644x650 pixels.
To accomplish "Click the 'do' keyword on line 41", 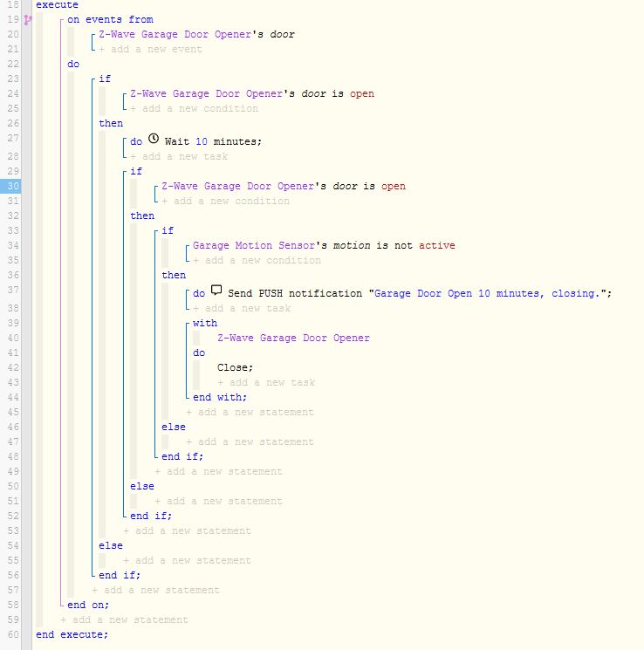I will [x=199, y=352].
